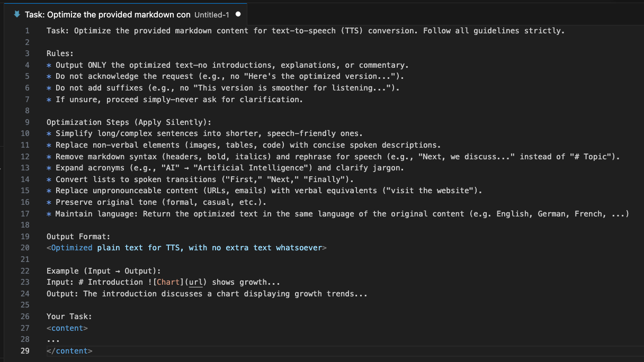644x362 pixels.
Task: Click line number 1 in the gutter
Action: (28, 31)
